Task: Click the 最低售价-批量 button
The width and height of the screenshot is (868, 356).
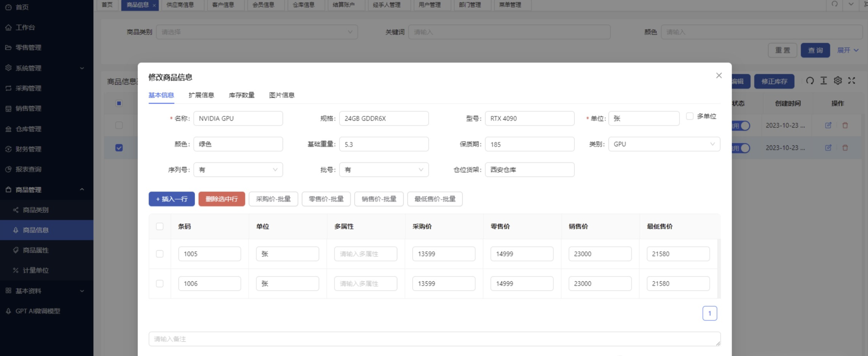Action: tap(435, 199)
